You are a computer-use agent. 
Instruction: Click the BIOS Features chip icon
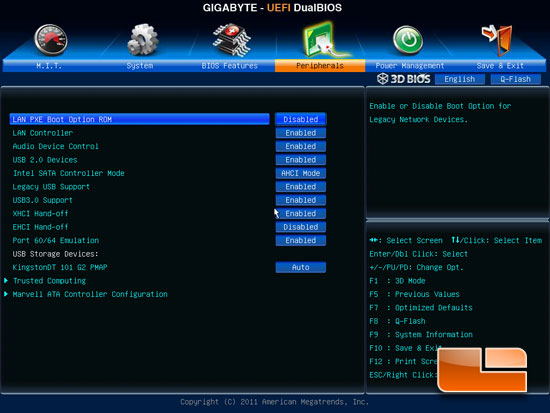click(231, 40)
